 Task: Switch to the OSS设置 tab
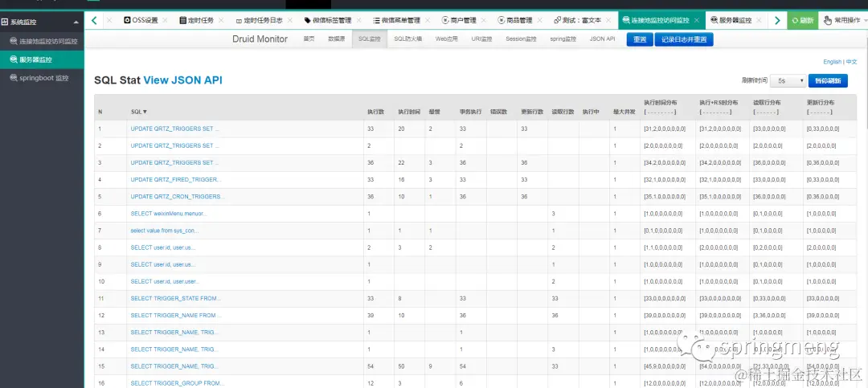pyautogui.click(x=141, y=20)
